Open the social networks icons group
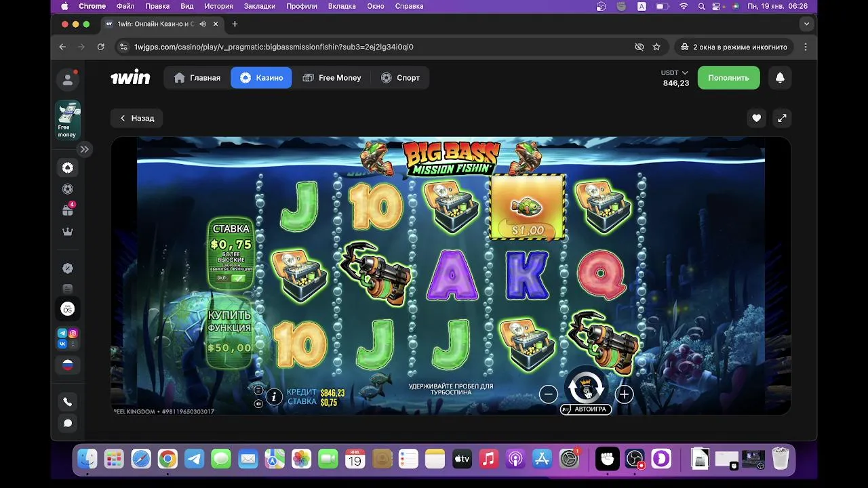Viewport: 868px width, 488px height. pyautogui.click(x=68, y=339)
